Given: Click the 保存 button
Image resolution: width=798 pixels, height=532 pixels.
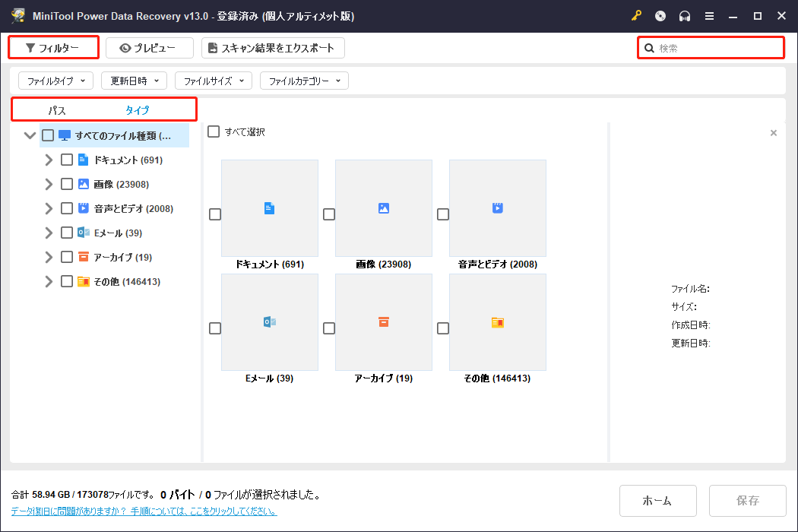Looking at the screenshot, I should point(747,500).
